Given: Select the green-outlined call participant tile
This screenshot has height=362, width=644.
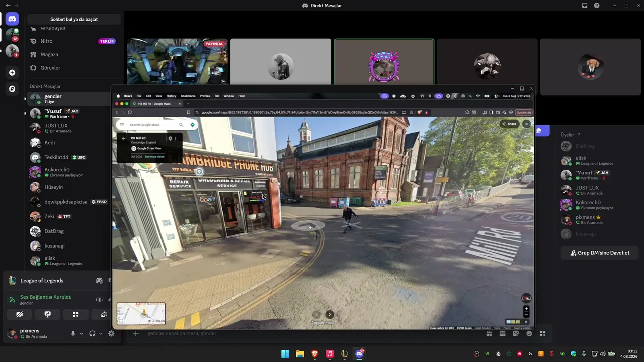Looking at the screenshot, I should click(x=384, y=62).
